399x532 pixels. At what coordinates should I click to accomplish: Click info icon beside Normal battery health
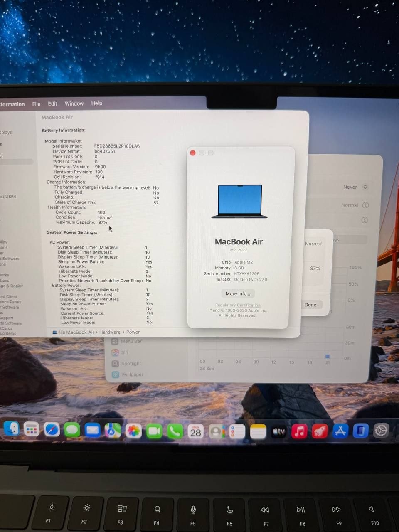[x=365, y=205]
